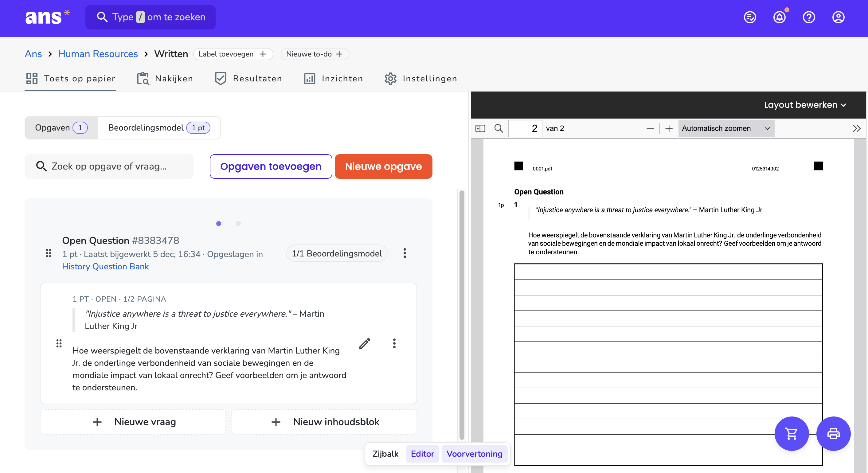Toggle the PDF viewer sidebar icon

point(480,128)
